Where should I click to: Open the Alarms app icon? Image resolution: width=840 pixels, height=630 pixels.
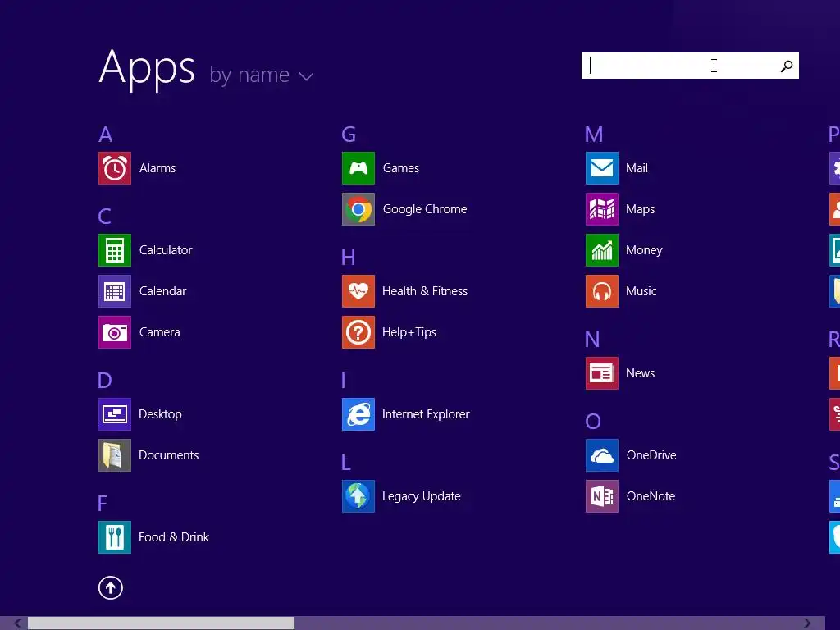pyautogui.click(x=115, y=168)
